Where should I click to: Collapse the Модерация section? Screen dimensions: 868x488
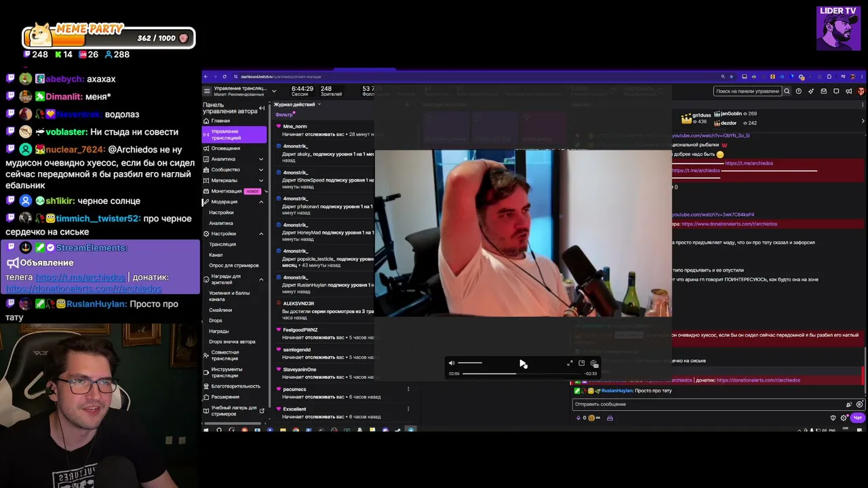[261, 202]
